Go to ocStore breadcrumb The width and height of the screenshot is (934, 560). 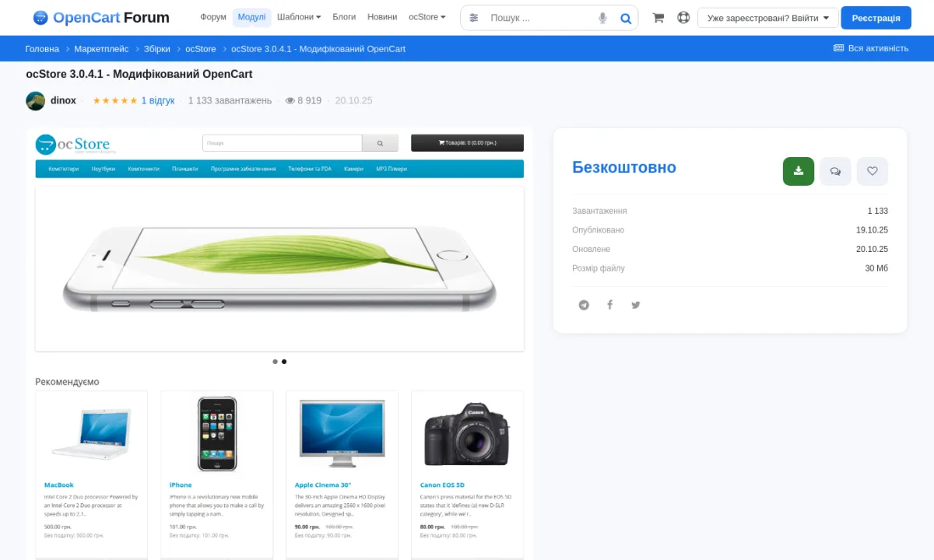click(x=201, y=48)
